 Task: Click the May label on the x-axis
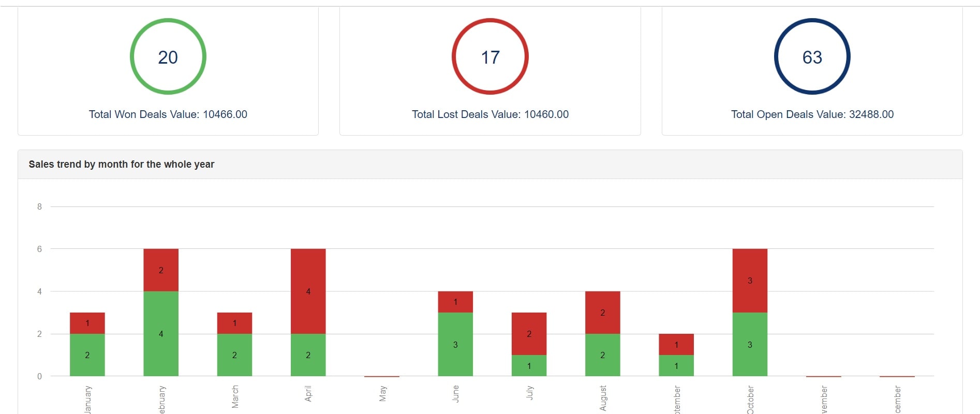[x=382, y=394]
